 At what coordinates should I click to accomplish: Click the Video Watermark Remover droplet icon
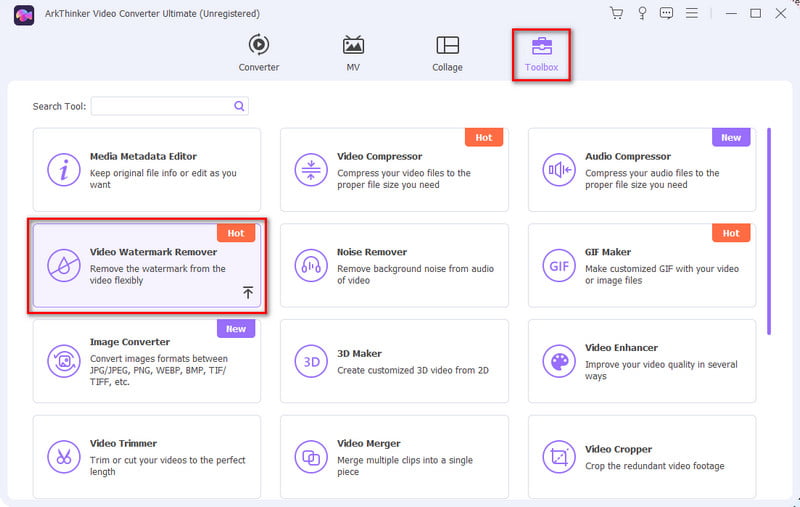64,265
